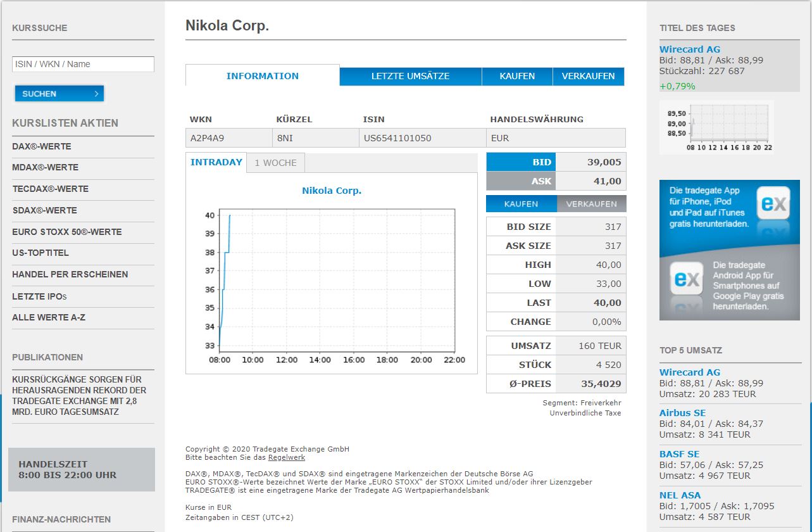Click the Nikola Corp. page heading
This screenshot has height=532, width=812.
click(x=227, y=26)
